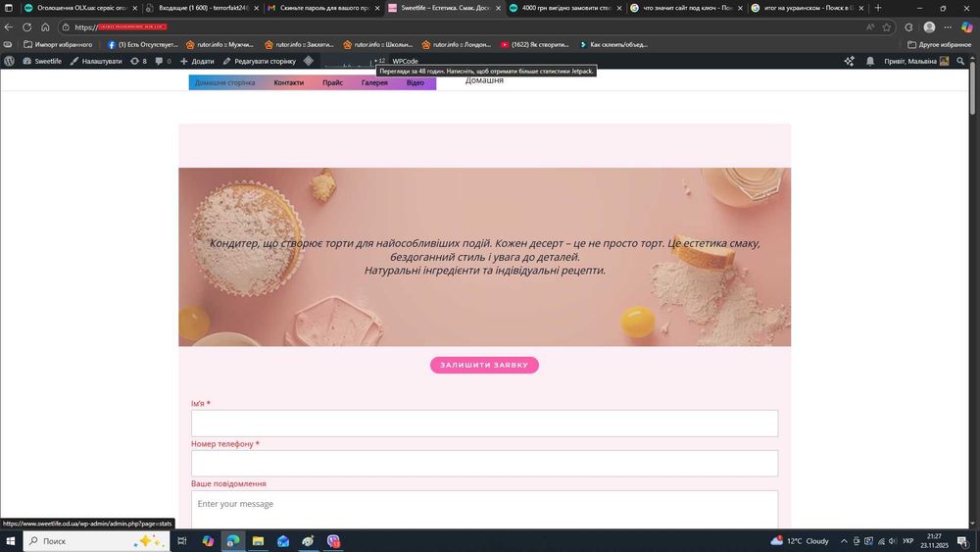The image size is (980, 552).
Task: Close the Sweetlife tab
Action: click(x=498, y=8)
